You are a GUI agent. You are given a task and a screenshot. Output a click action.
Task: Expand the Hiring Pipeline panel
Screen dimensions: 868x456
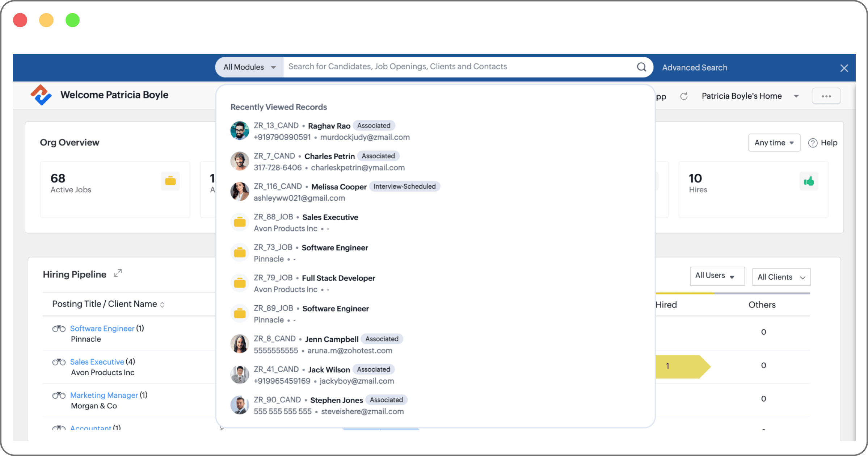(x=119, y=274)
